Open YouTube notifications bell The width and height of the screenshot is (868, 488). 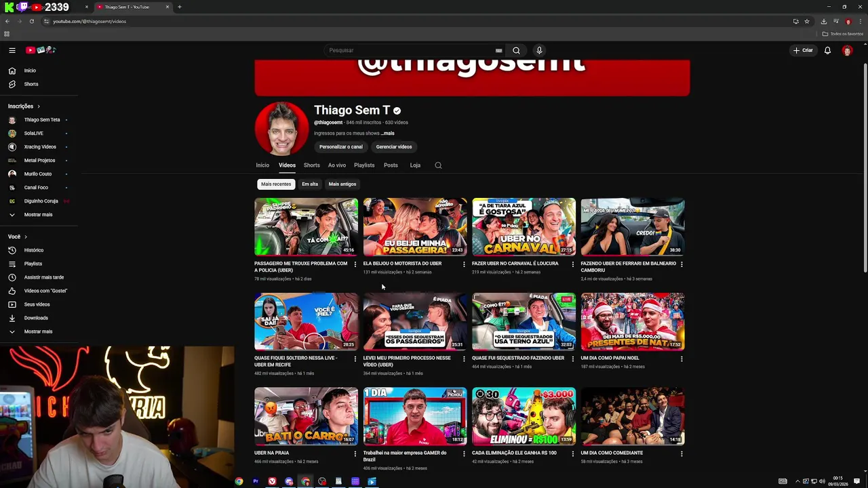pos(827,50)
